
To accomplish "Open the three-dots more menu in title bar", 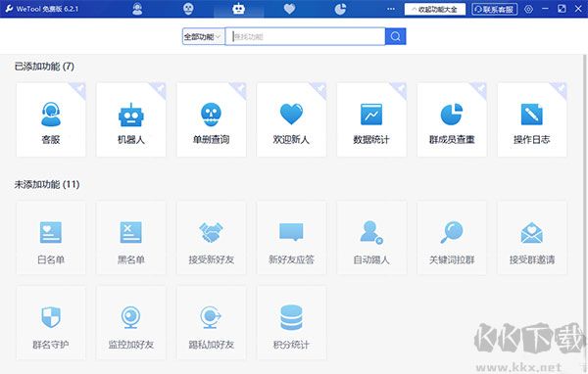I will pyautogui.click(x=391, y=9).
